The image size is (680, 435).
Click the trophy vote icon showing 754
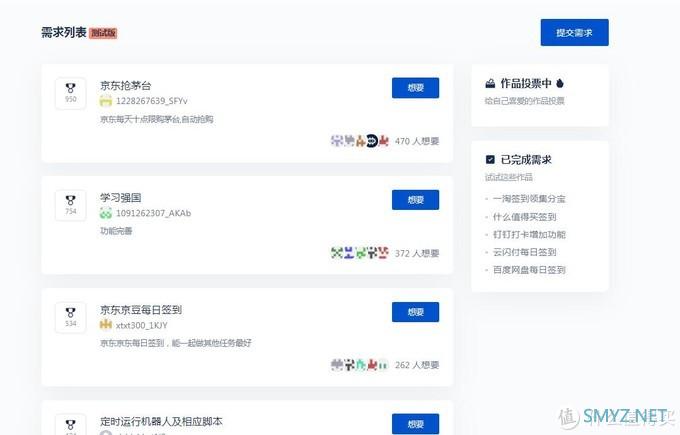(70, 205)
